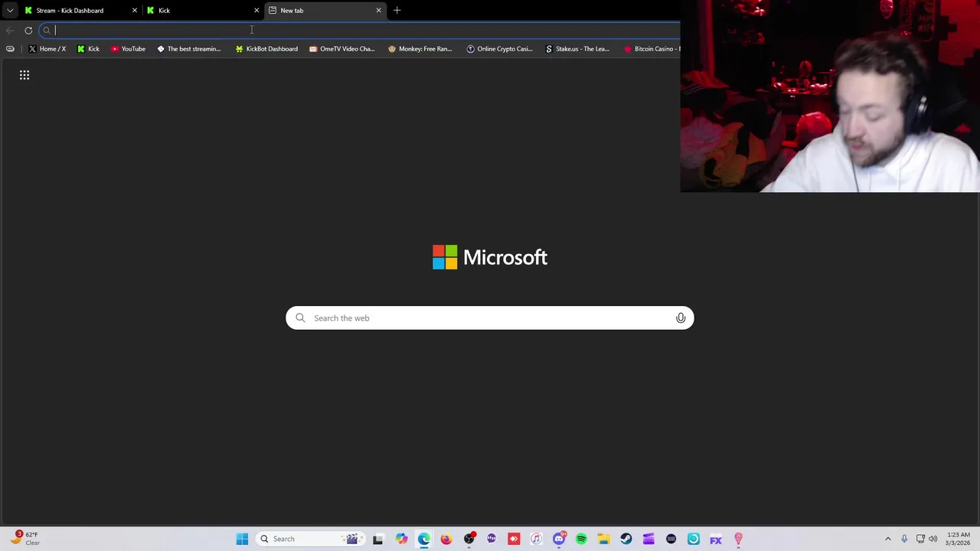Open the Home / X bookmark
Image resolution: width=980 pixels, height=551 pixels.
47,49
